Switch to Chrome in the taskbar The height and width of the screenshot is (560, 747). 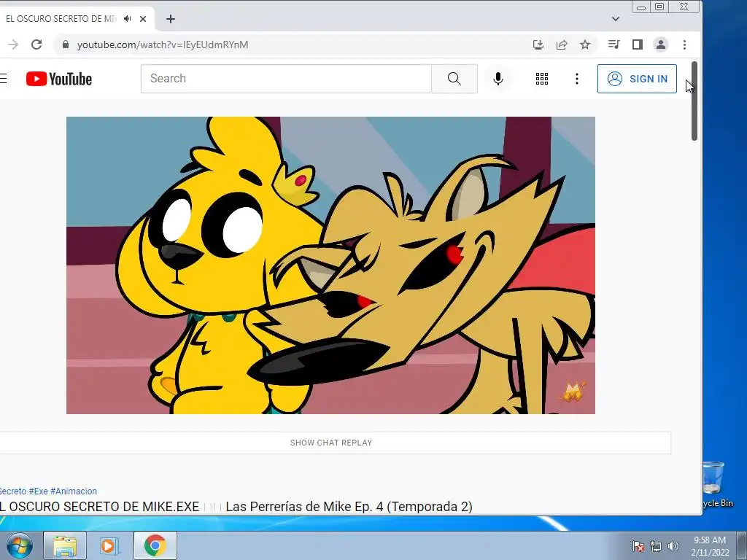point(155,545)
